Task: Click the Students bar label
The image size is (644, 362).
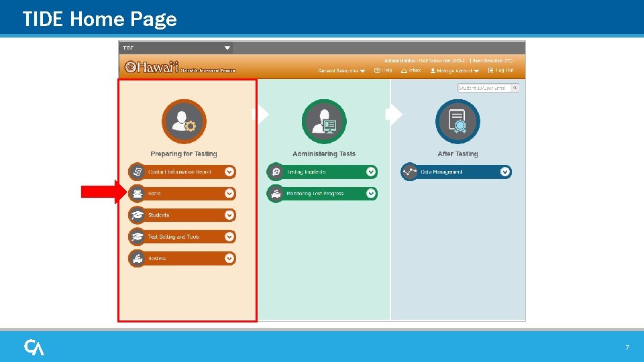Action: (x=158, y=215)
